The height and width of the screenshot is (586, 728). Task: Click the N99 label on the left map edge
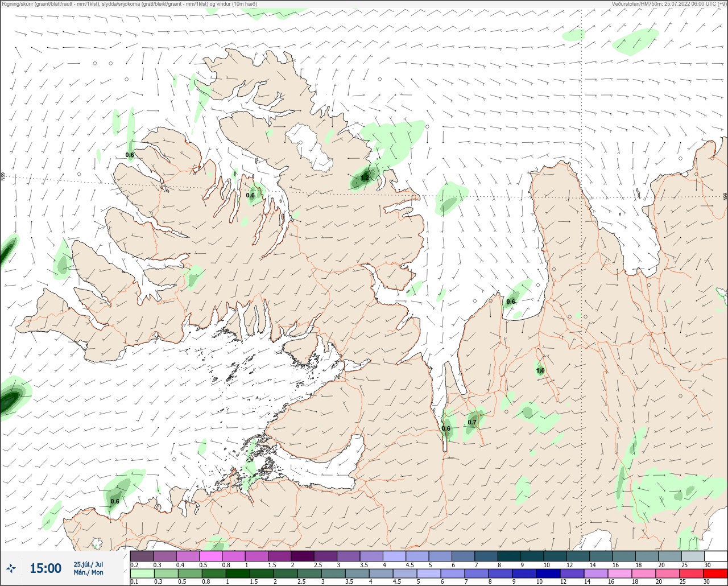point(3,177)
